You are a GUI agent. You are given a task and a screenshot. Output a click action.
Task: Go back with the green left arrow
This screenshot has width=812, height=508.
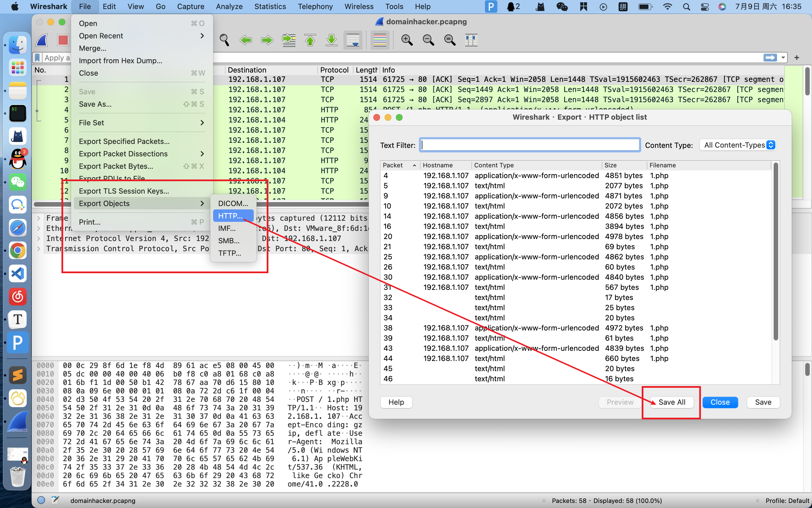click(246, 40)
